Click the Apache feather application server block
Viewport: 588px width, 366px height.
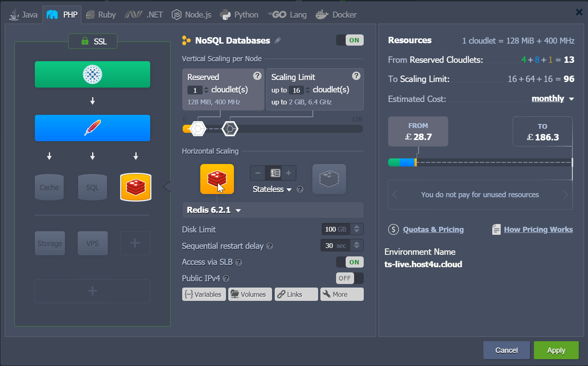pyautogui.click(x=93, y=128)
